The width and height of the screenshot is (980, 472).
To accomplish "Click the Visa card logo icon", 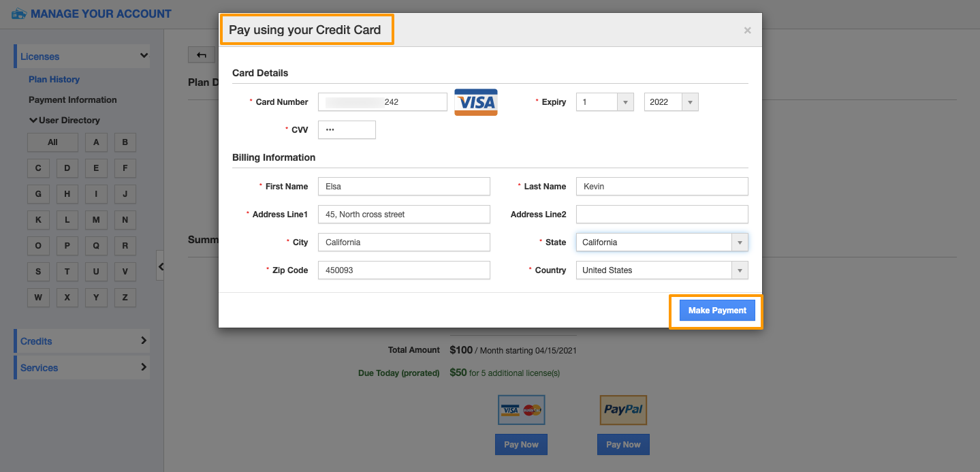I will tap(476, 102).
